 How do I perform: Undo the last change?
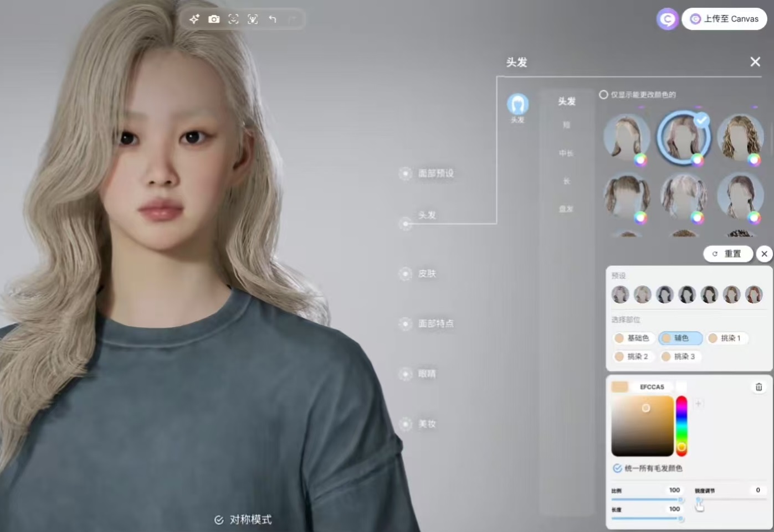click(x=273, y=19)
